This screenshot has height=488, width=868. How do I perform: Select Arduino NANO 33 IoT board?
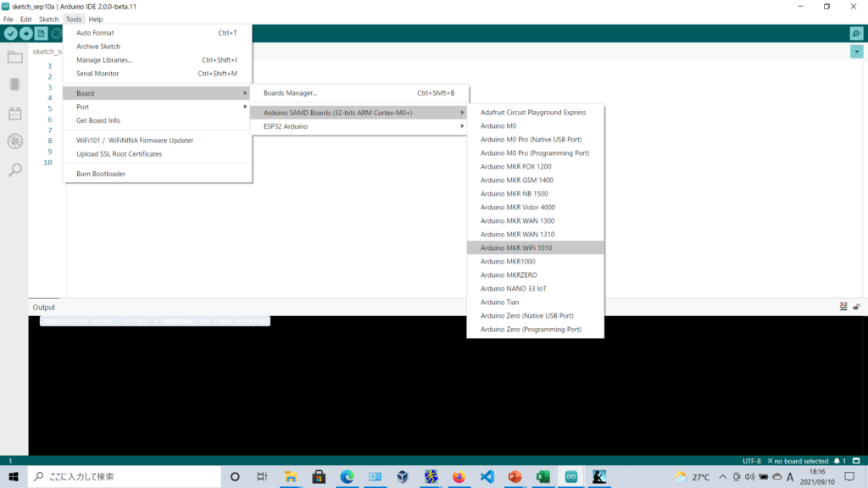536,288
